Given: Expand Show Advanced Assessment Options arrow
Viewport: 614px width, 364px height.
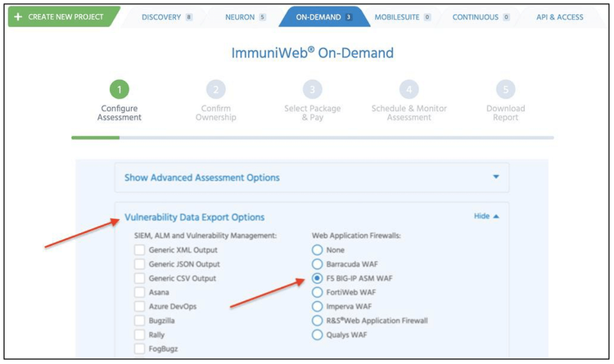Looking at the screenshot, I should coord(496,177).
